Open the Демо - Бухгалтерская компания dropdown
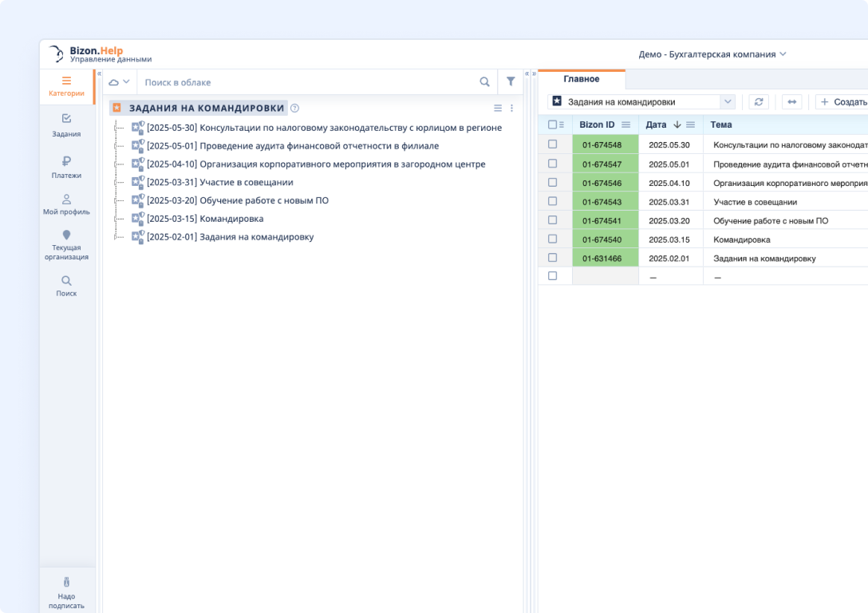 point(712,54)
